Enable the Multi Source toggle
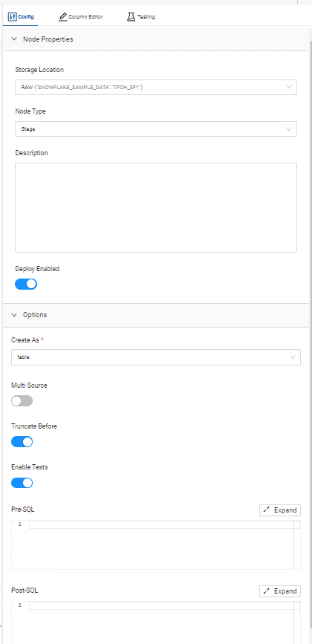This screenshot has height=644, width=312. (22, 401)
